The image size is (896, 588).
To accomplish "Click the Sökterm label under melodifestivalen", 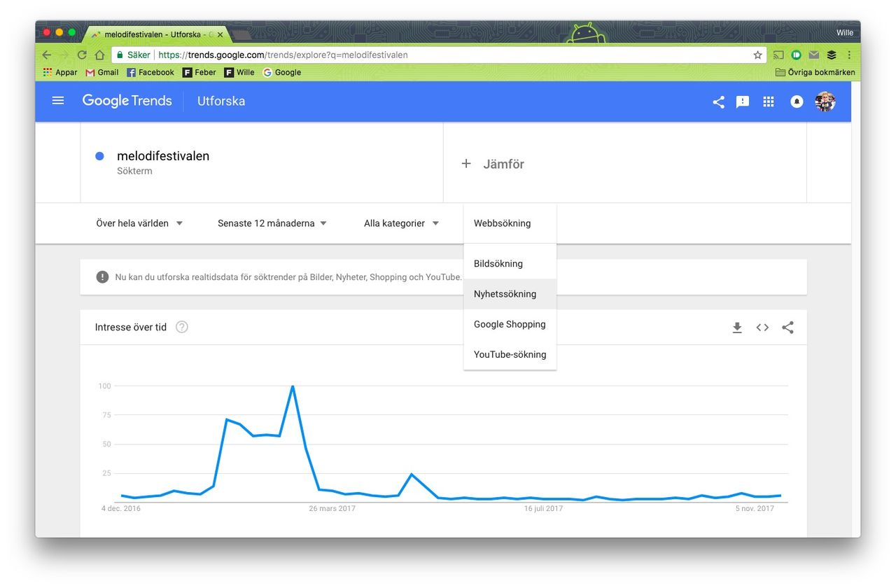I will tap(134, 171).
